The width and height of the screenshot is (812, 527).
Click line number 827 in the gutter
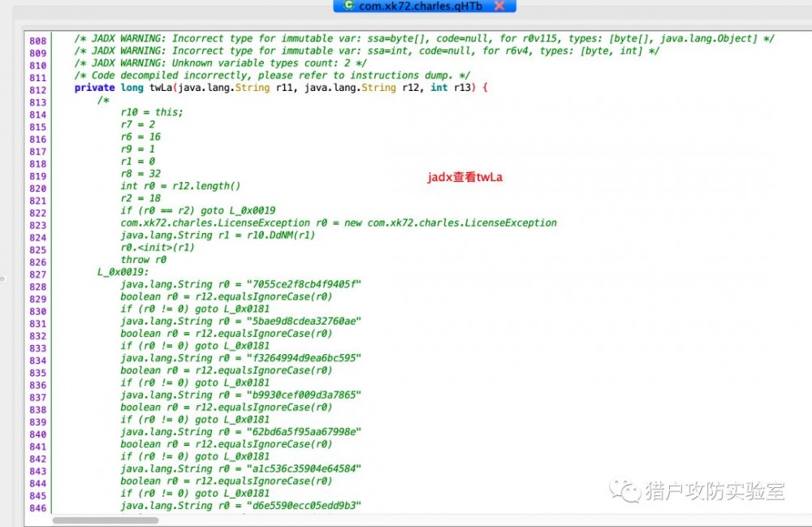[x=38, y=274]
